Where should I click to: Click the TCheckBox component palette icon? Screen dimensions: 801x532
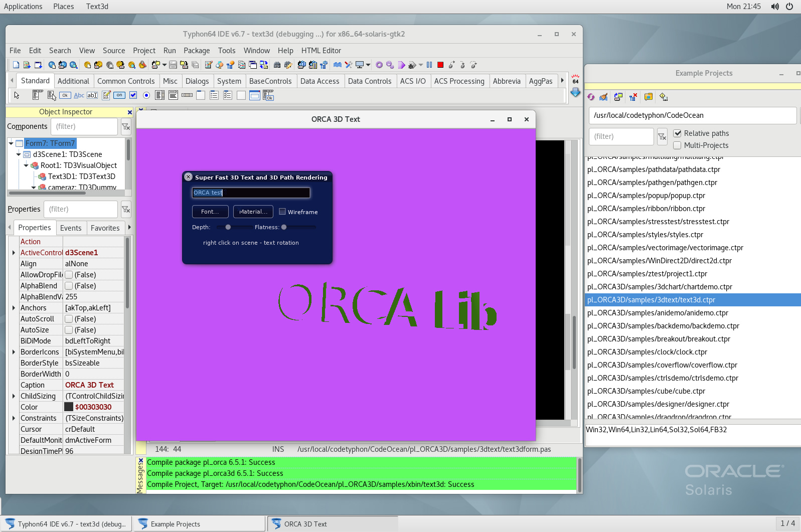tap(133, 95)
